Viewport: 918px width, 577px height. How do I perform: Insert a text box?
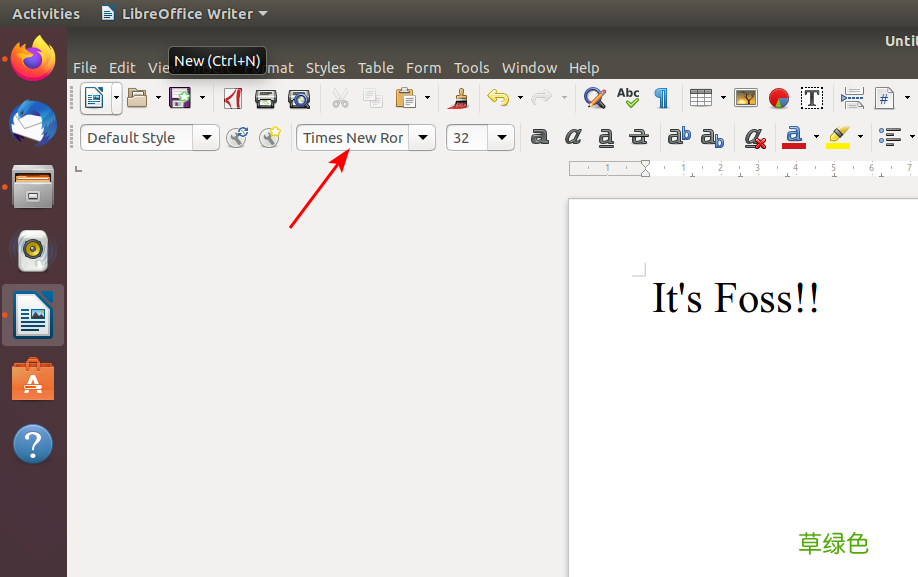click(x=812, y=98)
